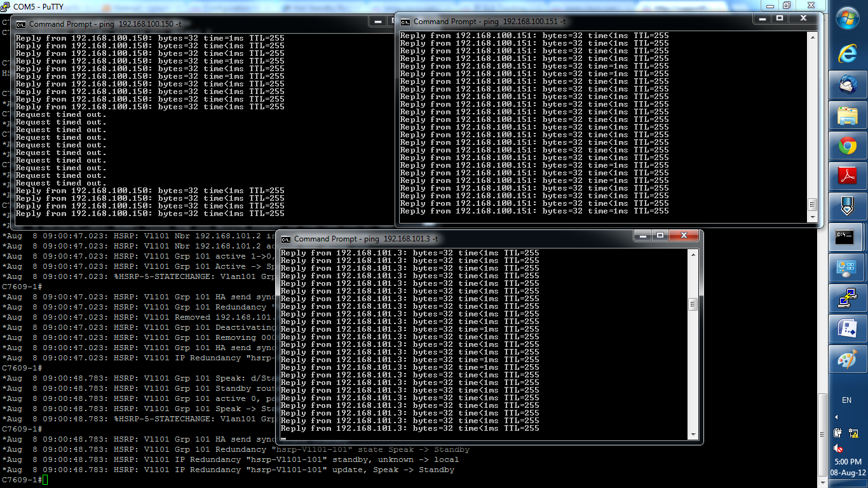868x488 pixels.
Task: Open Thunderbird mail from the taskbar
Action: (x=848, y=85)
